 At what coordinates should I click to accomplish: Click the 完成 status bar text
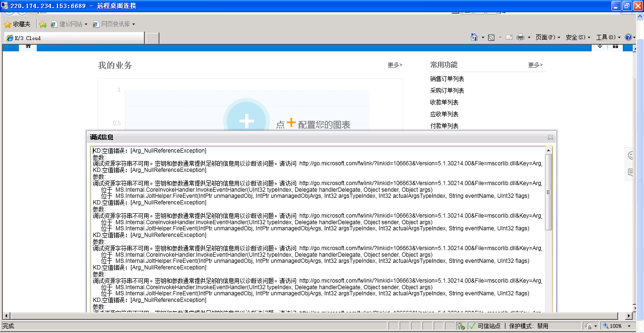[8, 326]
